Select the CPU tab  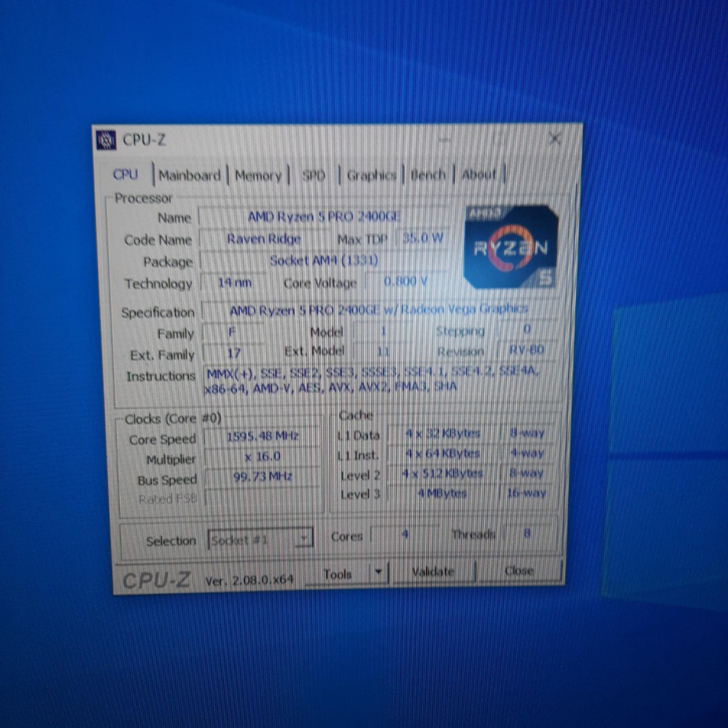coord(125,175)
